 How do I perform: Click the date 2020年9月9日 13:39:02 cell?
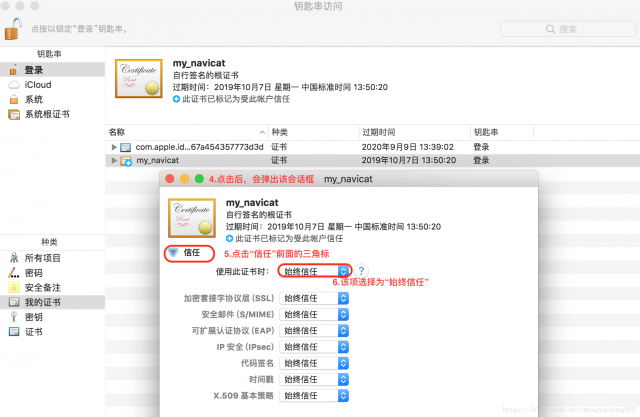click(x=407, y=147)
